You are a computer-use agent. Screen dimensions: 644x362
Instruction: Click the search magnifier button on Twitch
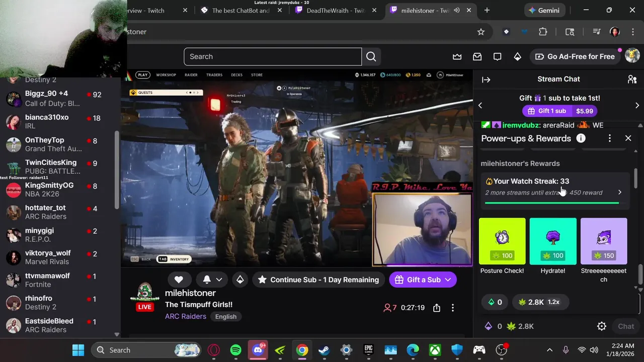click(x=371, y=57)
